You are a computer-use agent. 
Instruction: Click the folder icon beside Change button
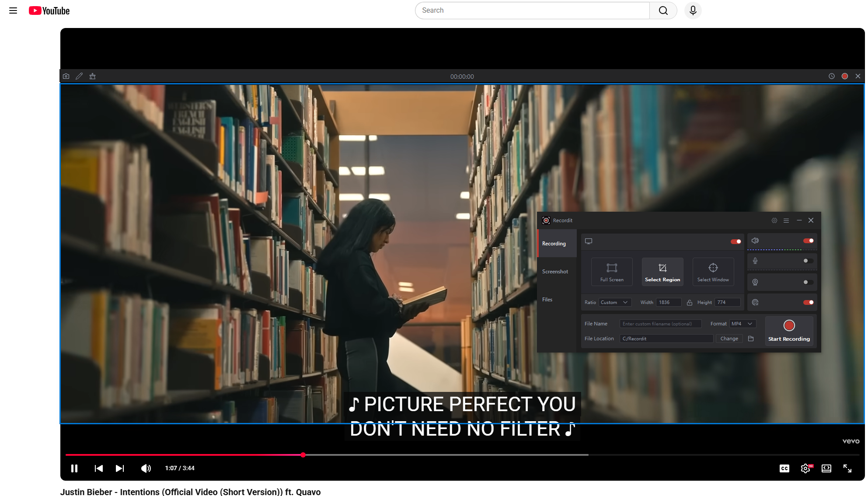tap(752, 339)
